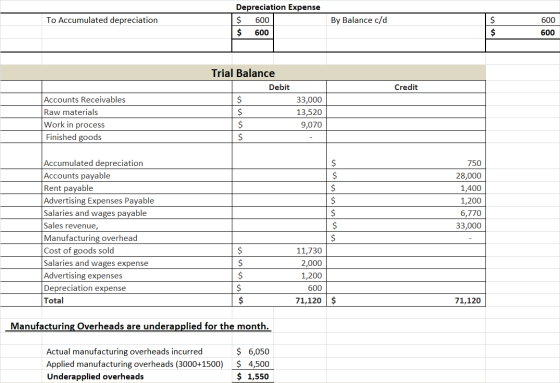
Task: Select the 'Debit' column header
Action: (x=279, y=87)
